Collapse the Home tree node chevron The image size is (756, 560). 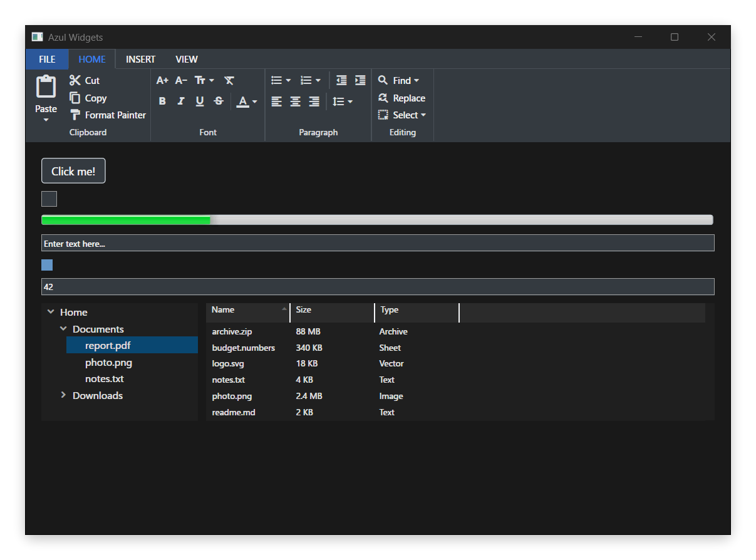(x=51, y=311)
